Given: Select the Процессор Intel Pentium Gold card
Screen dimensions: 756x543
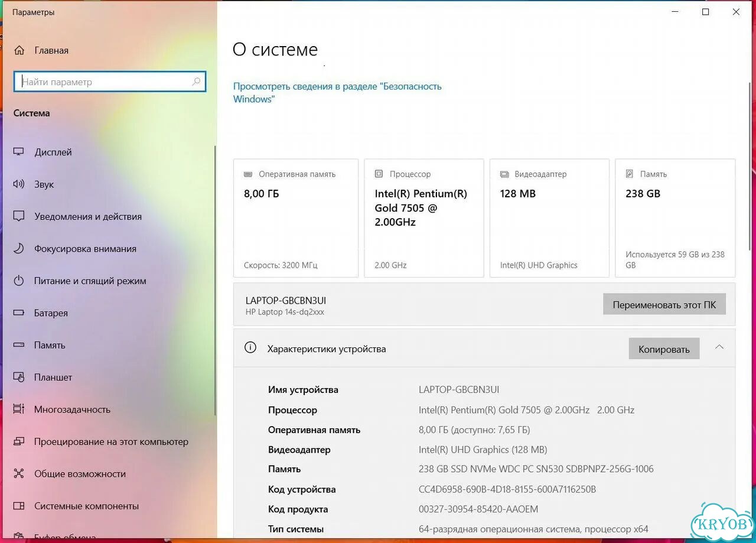Looking at the screenshot, I should (x=424, y=218).
